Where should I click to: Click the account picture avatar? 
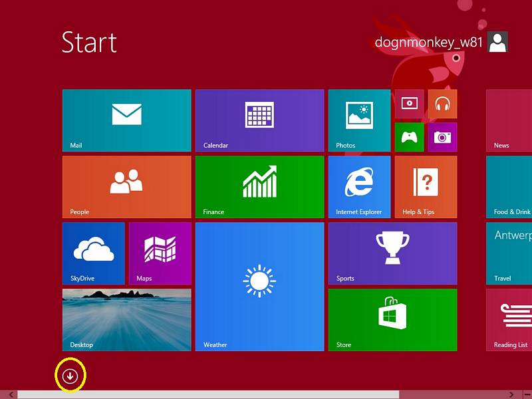(x=498, y=42)
